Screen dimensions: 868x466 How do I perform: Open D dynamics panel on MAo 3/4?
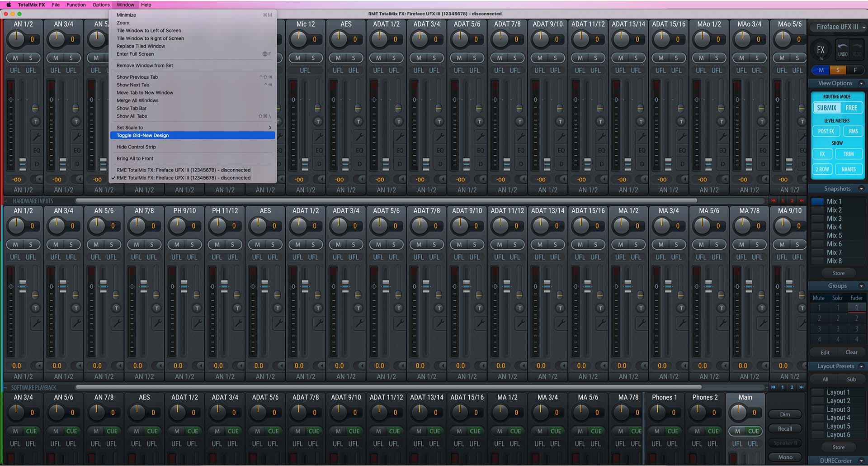tap(763, 164)
